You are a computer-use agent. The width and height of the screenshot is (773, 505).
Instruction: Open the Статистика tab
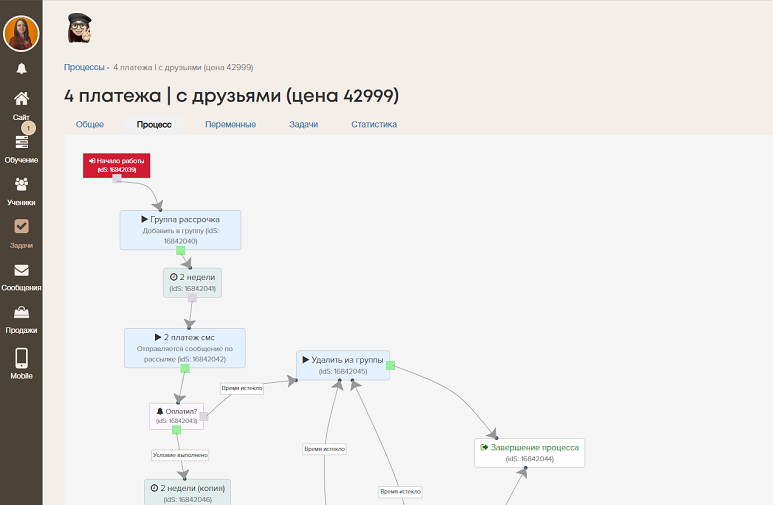click(373, 125)
